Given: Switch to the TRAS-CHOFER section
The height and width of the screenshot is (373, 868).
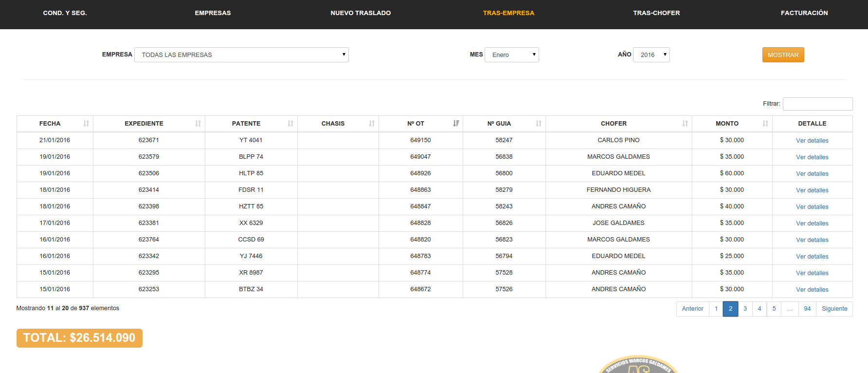Looking at the screenshot, I should click(656, 13).
